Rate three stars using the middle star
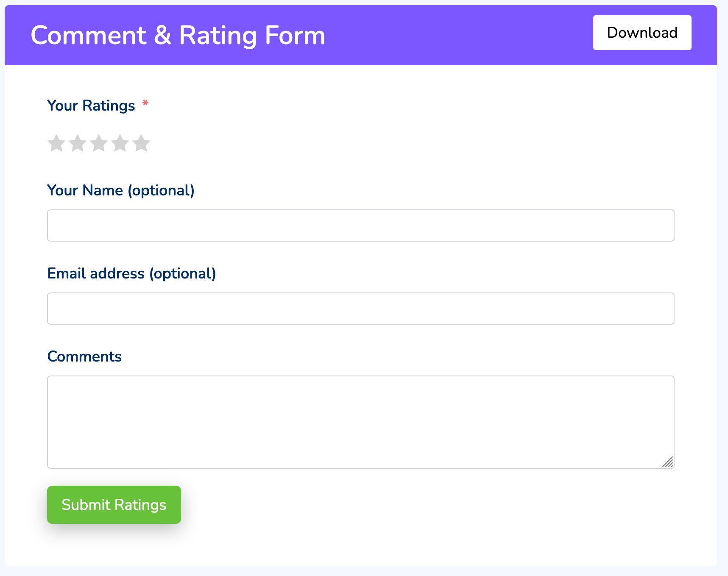 coord(99,143)
